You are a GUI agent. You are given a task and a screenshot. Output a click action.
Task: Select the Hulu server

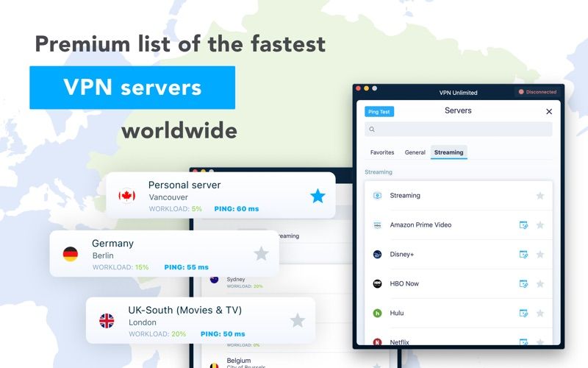(458, 313)
